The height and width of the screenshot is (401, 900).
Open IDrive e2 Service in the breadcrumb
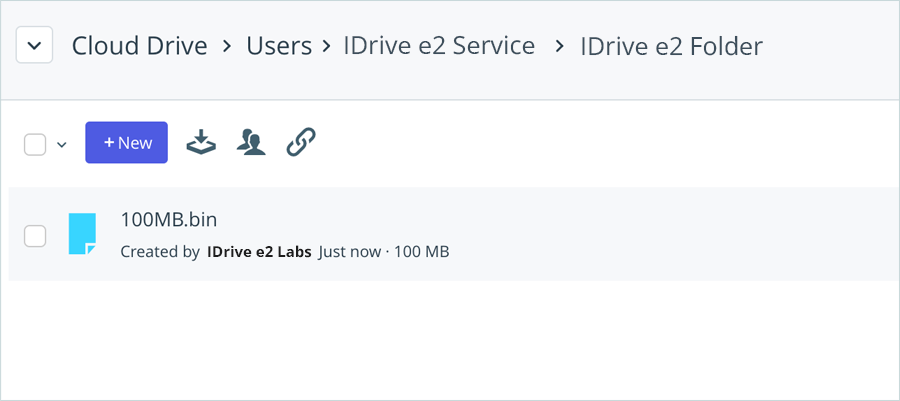click(439, 46)
